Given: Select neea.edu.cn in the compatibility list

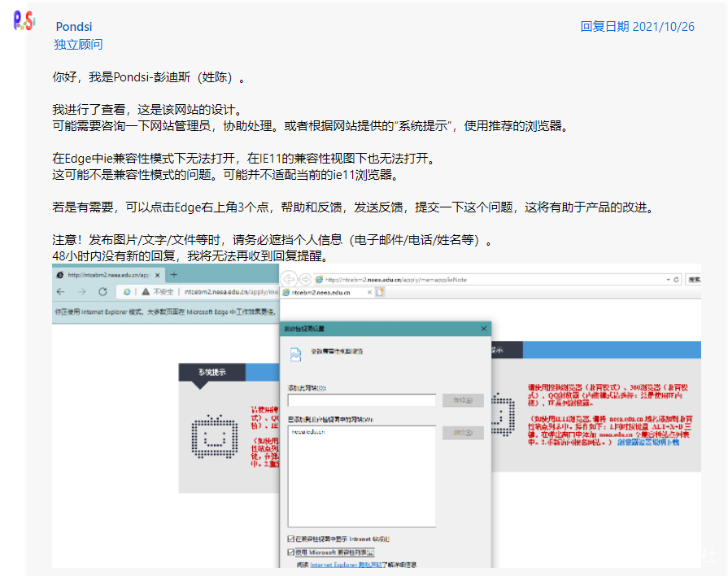Looking at the screenshot, I should coord(308,432).
